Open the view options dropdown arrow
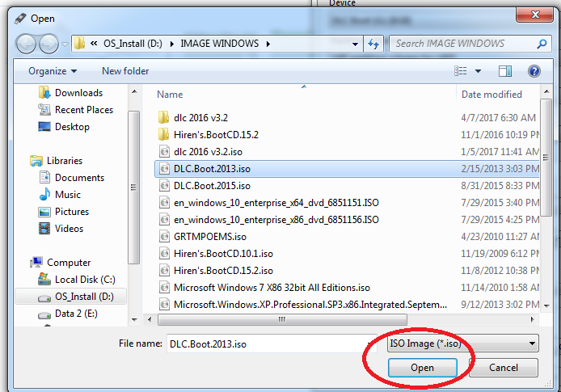 [478, 71]
